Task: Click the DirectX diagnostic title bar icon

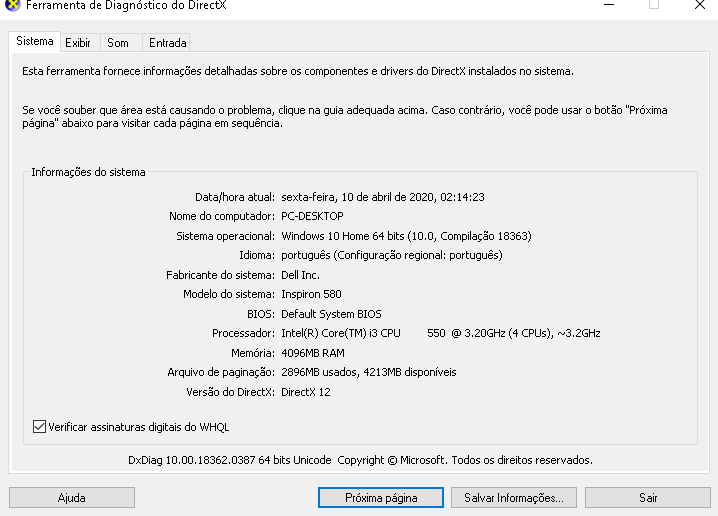Action: coord(12,5)
